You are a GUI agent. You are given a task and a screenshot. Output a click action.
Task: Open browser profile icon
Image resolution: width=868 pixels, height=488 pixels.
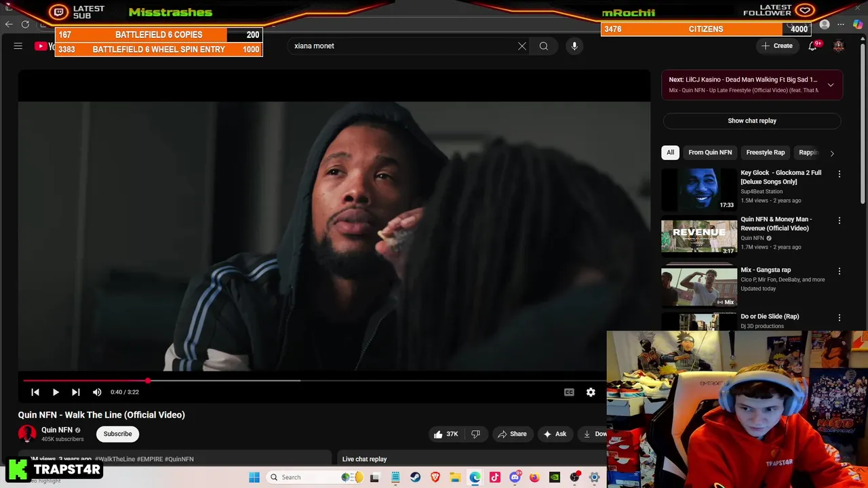(825, 24)
